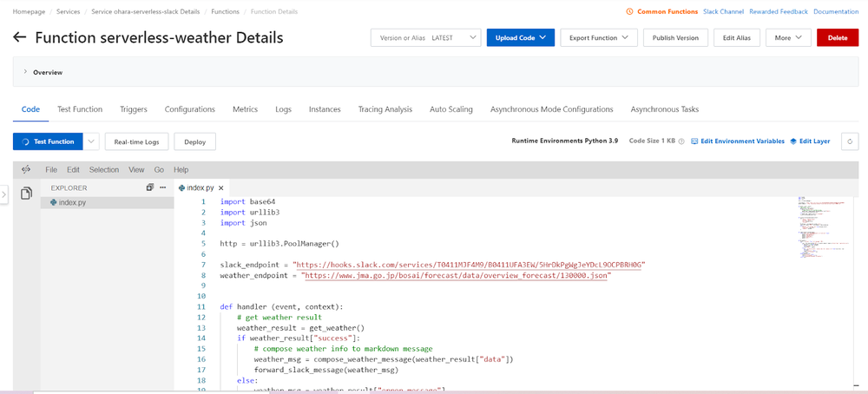Open the Selection menu in the editor

[x=104, y=170]
